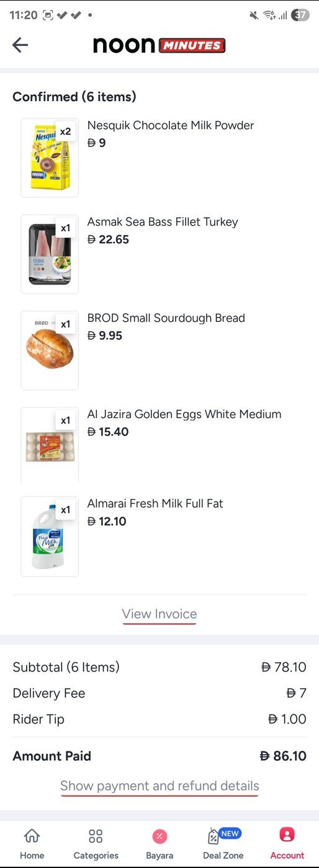319x868 pixels.
Task: Open the Almarai Fresh Milk image
Action: pyautogui.click(x=50, y=536)
